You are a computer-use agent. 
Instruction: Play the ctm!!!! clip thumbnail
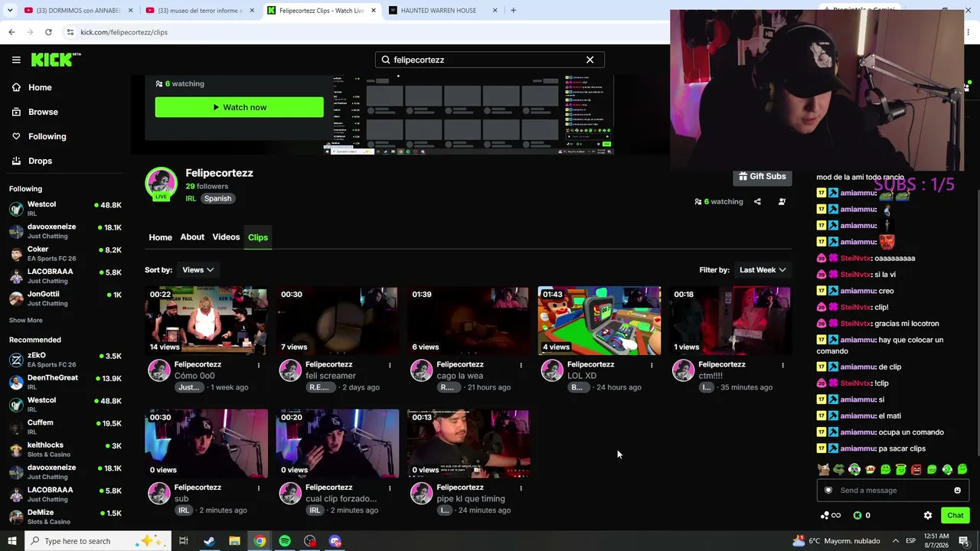coord(730,321)
